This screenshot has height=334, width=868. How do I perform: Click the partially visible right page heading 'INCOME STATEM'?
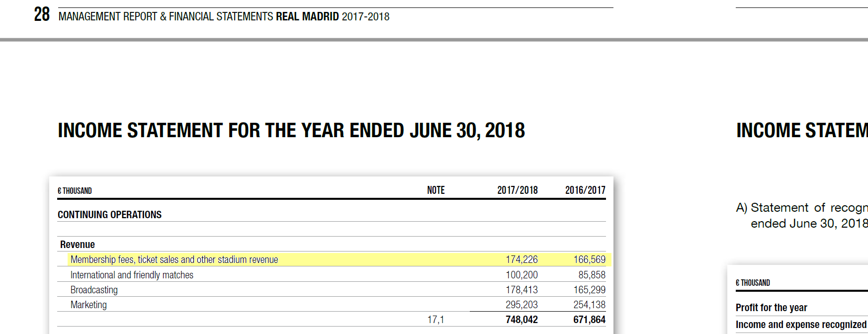point(802,131)
